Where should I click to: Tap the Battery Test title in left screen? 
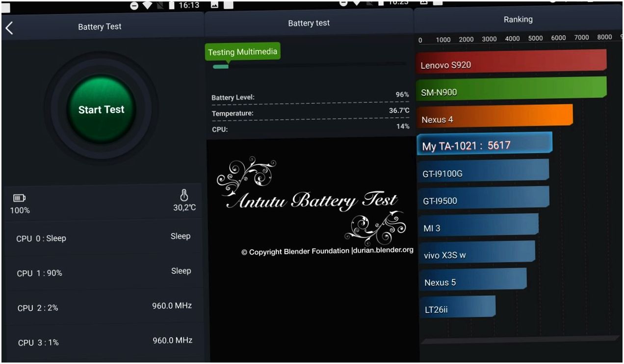tap(100, 27)
